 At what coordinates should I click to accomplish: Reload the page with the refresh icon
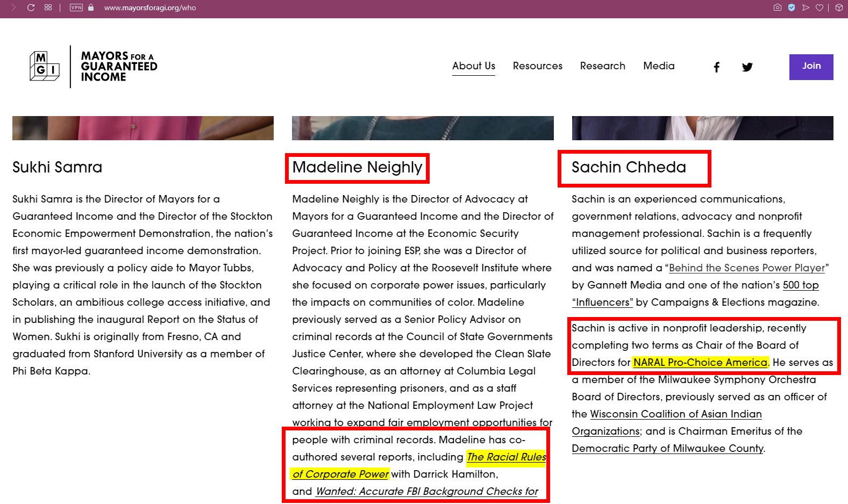[31, 8]
